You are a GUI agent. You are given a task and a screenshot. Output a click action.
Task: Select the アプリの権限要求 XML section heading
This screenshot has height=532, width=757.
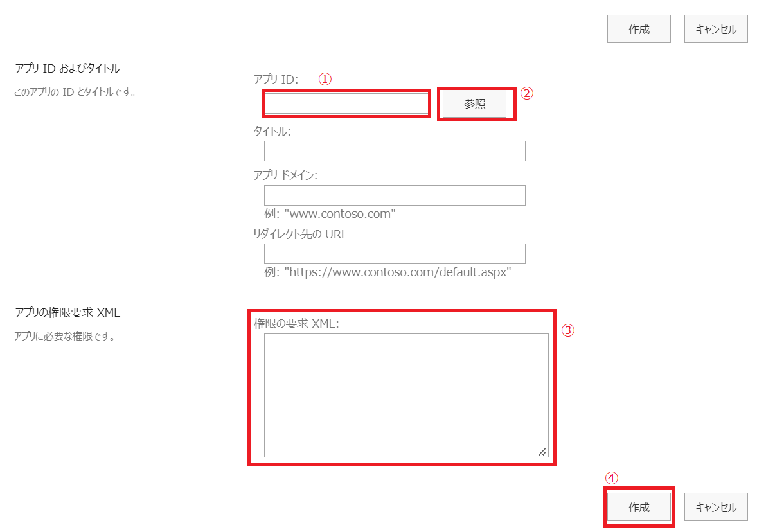[x=67, y=313]
